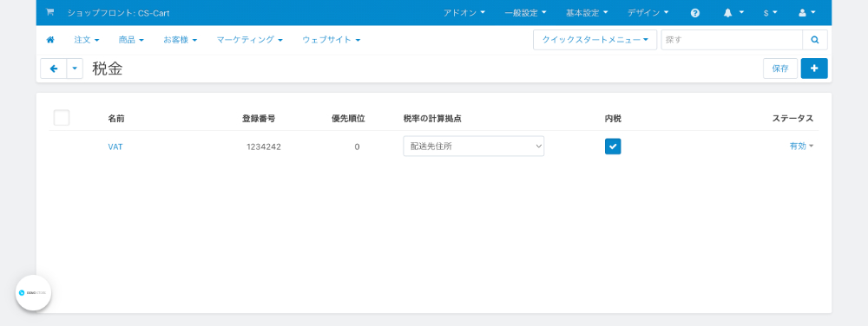Open the 配送先住所 tax basis dropdown
The width and height of the screenshot is (868, 326).
(x=473, y=146)
